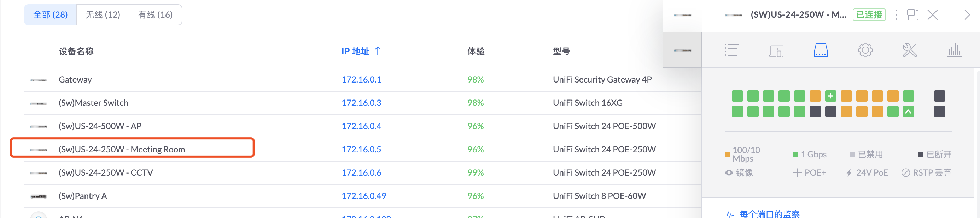Click the 99% experience value for CCTV

[475, 173]
